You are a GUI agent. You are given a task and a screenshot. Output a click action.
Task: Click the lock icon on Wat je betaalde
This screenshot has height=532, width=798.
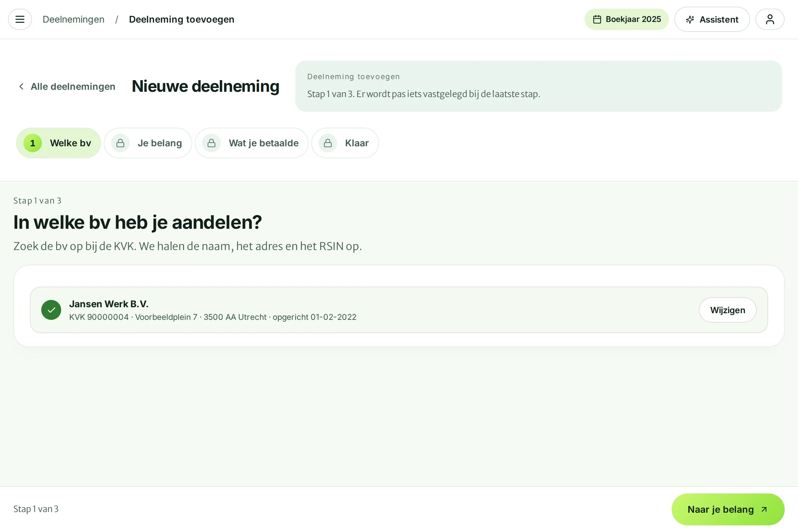point(211,143)
